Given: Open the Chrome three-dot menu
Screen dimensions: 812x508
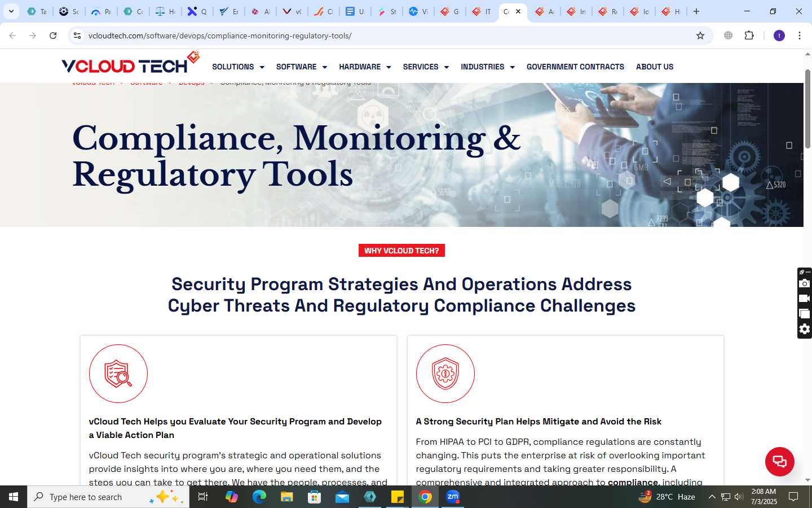Looking at the screenshot, I should coord(800,36).
